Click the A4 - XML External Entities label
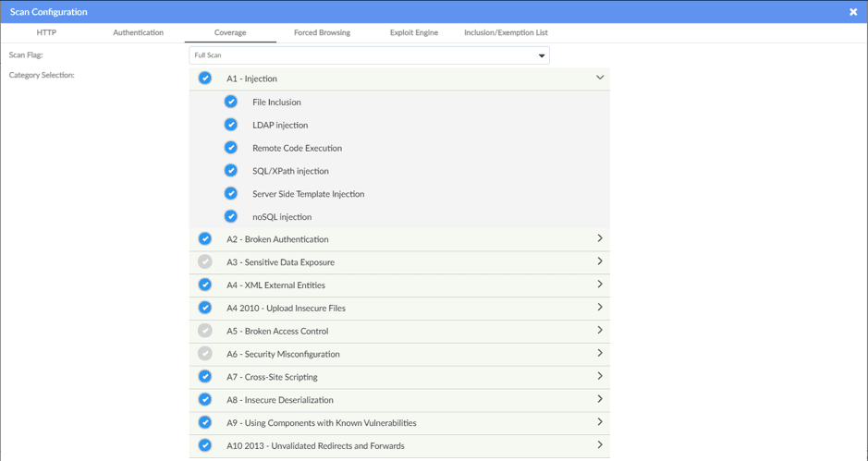 [275, 285]
